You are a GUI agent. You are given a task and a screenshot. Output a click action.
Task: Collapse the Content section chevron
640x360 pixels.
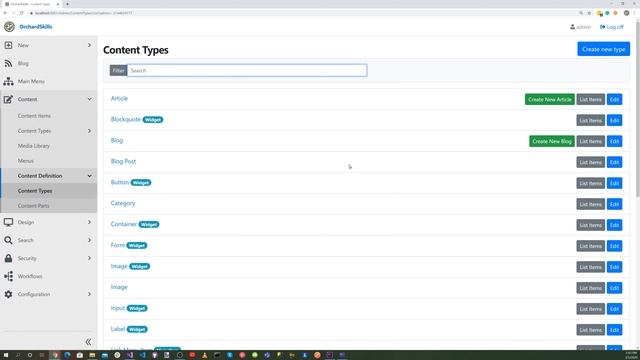coord(89,99)
